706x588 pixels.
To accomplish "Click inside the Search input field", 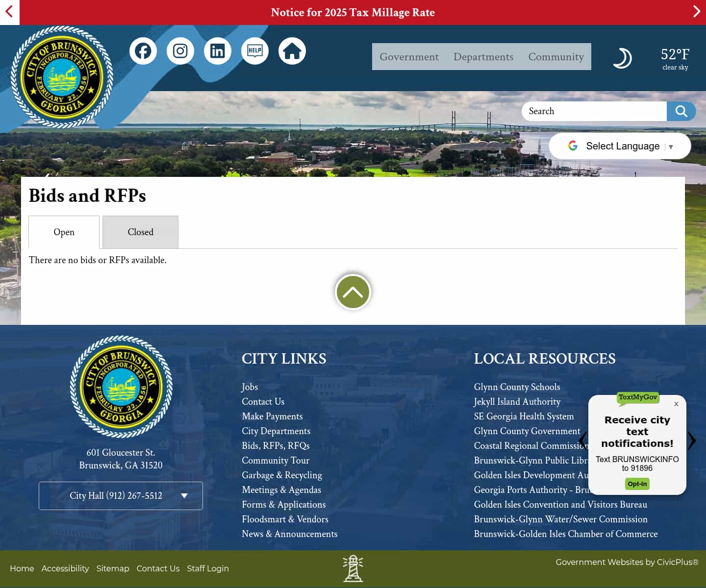I will 588,111.
